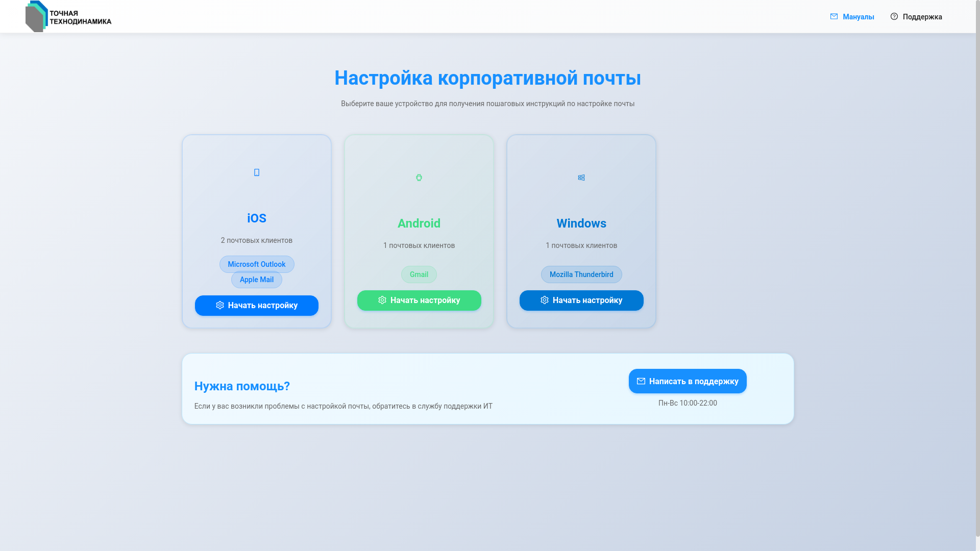Click '1 почтовых клиентов' under Android
The image size is (980, 551).
click(419, 245)
